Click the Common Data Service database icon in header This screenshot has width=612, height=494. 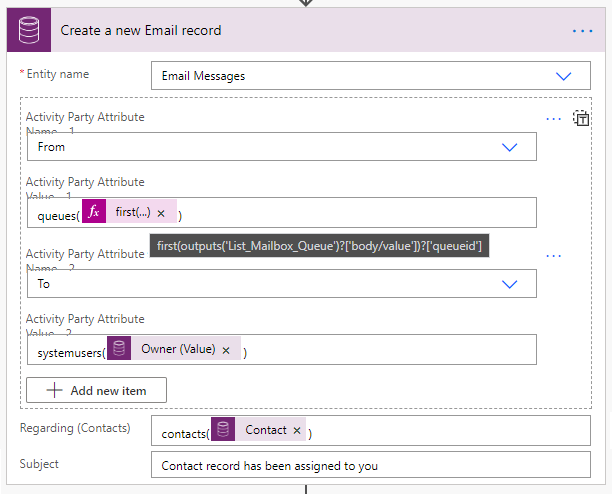click(29, 30)
